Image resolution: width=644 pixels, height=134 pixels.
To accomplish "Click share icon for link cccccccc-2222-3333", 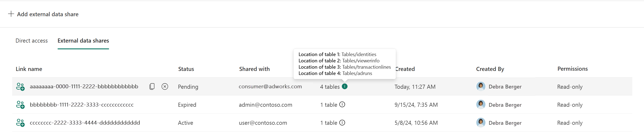I will point(20,123).
